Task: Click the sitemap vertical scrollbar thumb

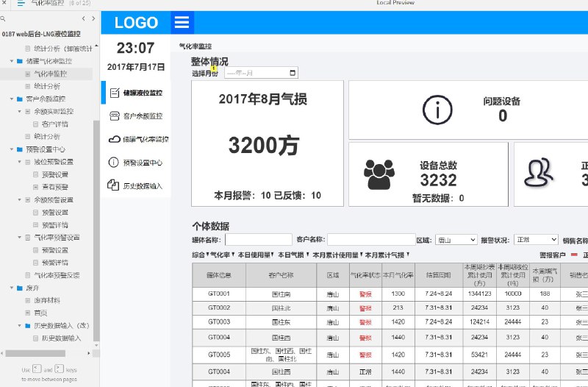Action: (96, 231)
